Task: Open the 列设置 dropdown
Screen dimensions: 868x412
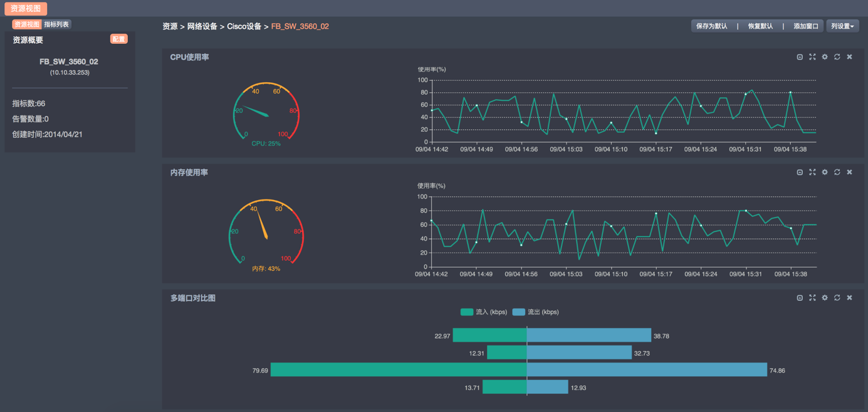Action: tap(842, 26)
